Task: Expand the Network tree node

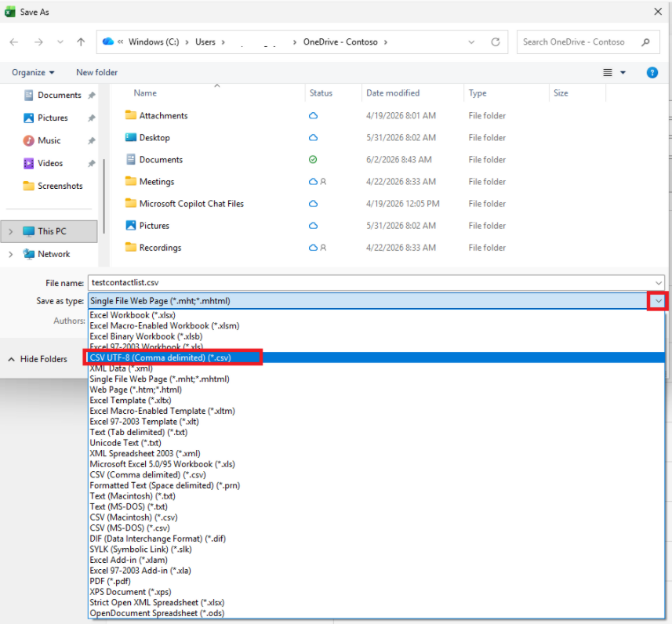Action: [11, 254]
